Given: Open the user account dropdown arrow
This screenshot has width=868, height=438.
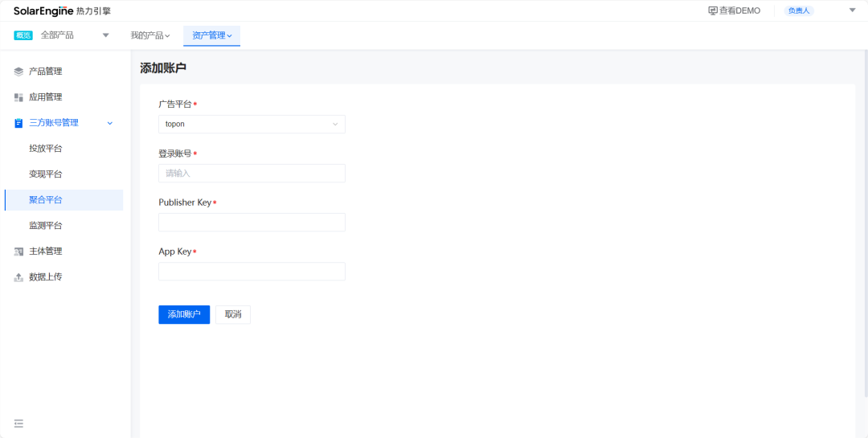Looking at the screenshot, I should (x=852, y=10).
